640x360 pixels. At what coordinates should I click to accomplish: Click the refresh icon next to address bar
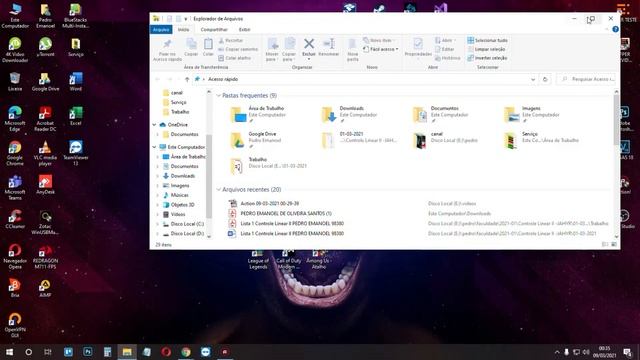click(545, 79)
